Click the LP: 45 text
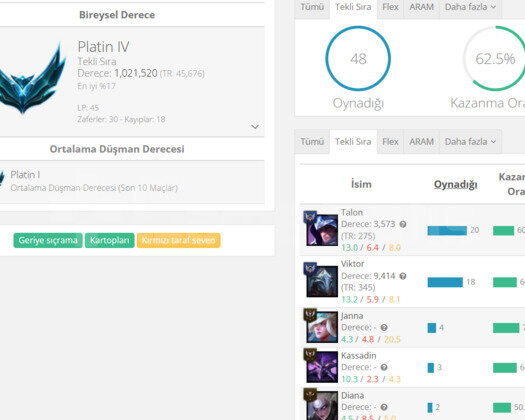The height and width of the screenshot is (420, 525). [88, 108]
